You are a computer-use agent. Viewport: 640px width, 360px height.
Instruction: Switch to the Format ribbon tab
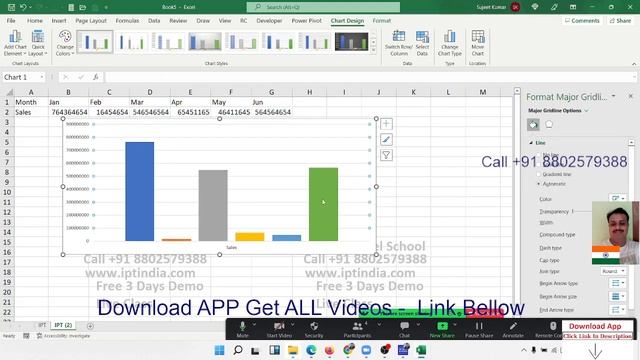(x=382, y=20)
